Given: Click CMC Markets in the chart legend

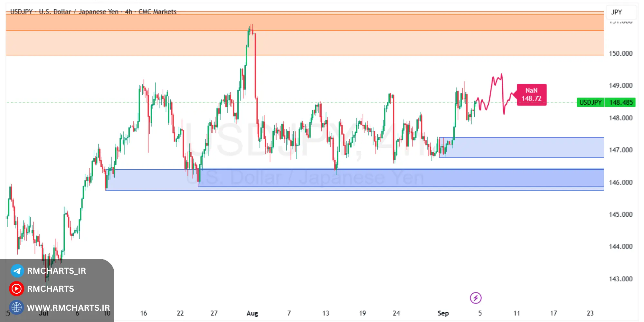Looking at the screenshot, I should coord(157,12).
